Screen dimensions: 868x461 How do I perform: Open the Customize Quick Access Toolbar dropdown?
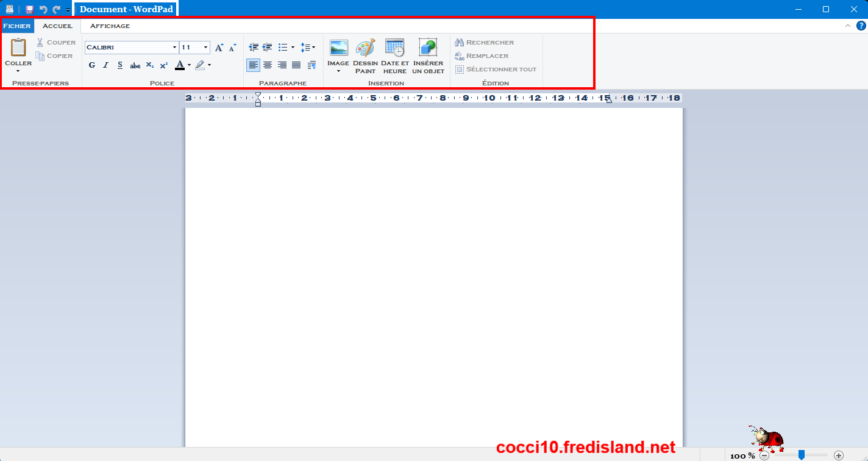[68, 10]
